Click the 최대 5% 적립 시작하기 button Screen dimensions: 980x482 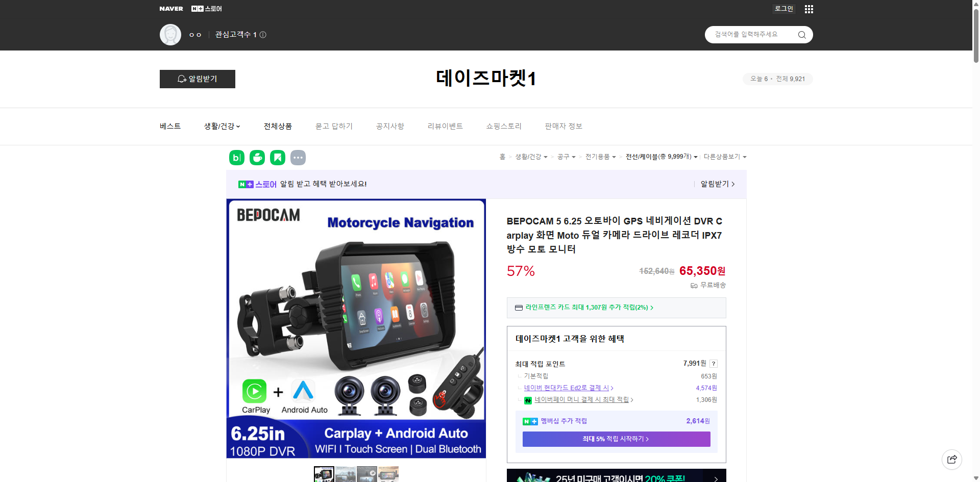click(616, 439)
